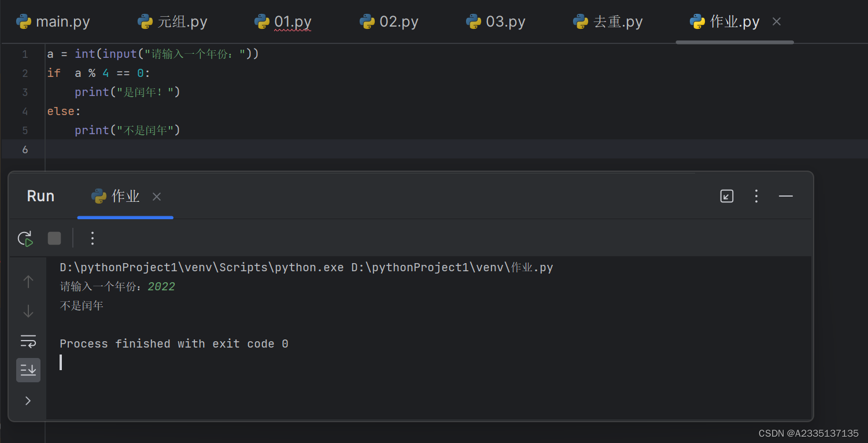Expand the console command prompt chevron
Viewport: 868px width, 443px height.
[x=28, y=400]
